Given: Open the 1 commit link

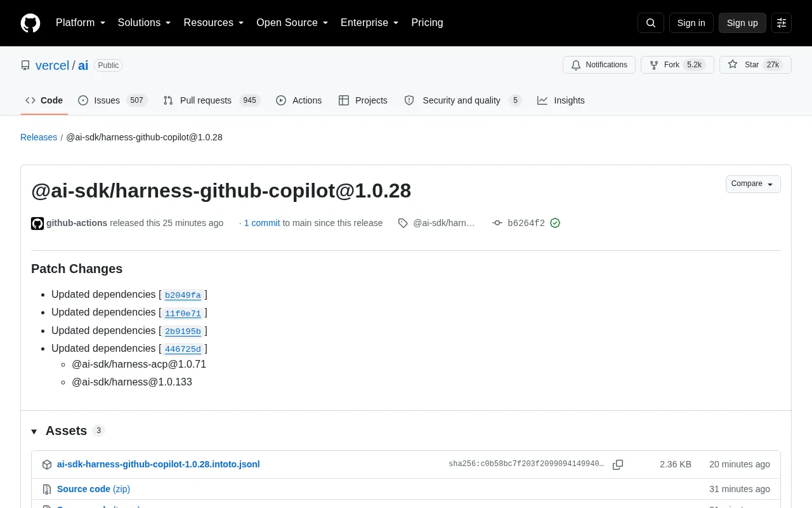Looking at the screenshot, I should (x=262, y=223).
